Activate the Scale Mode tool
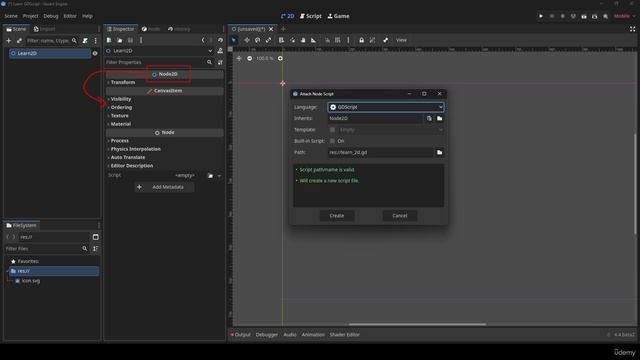The height and width of the screenshot is (360, 640). click(x=268, y=40)
